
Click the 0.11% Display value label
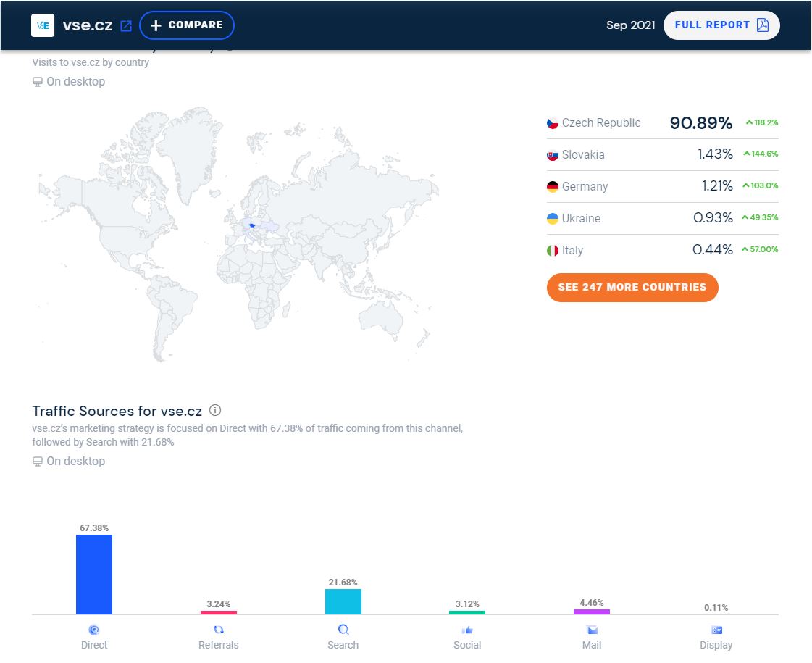(x=716, y=608)
